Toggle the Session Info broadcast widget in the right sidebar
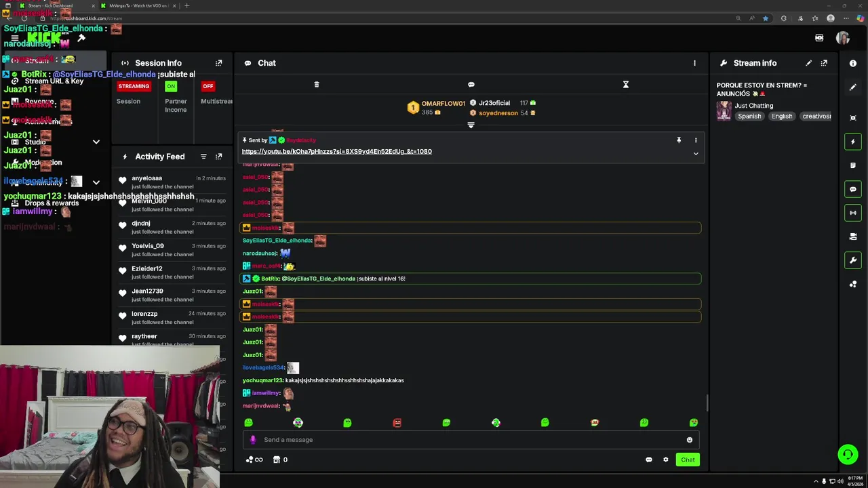 [x=853, y=213]
